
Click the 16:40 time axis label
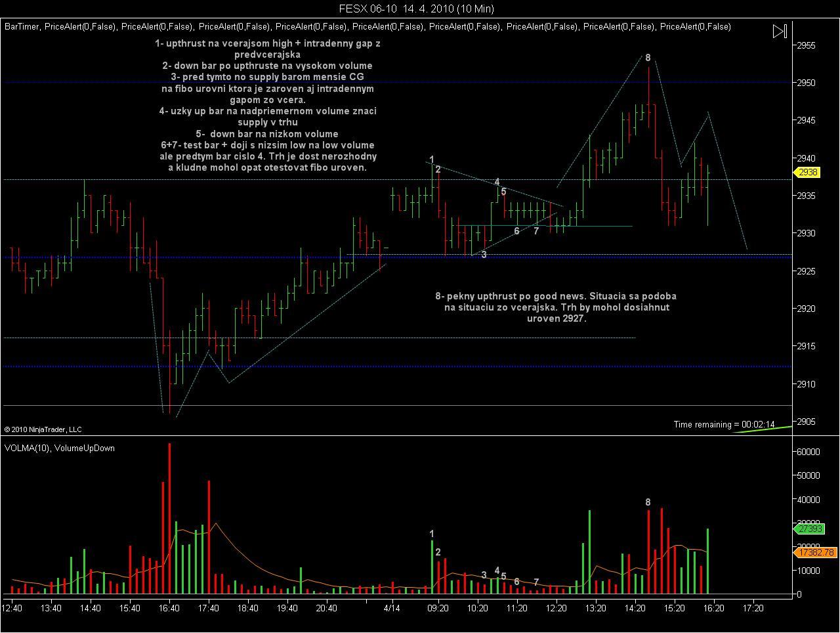169,608
